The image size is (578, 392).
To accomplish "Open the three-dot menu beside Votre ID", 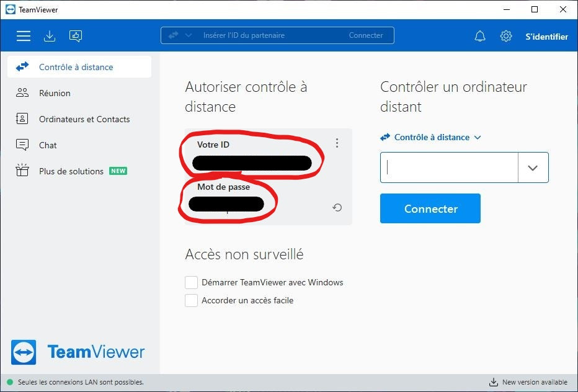I will pyautogui.click(x=337, y=143).
